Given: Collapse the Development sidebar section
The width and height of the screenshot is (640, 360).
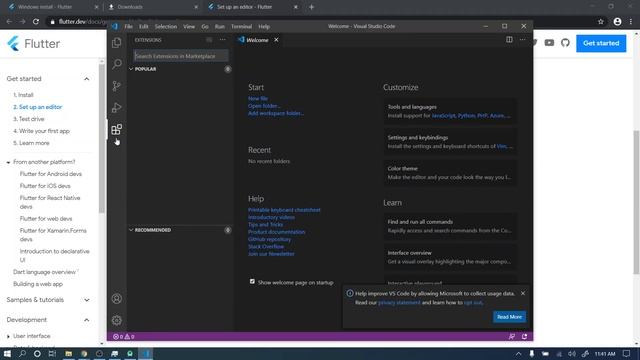Looking at the screenshot, I should [x=87, y=320].
